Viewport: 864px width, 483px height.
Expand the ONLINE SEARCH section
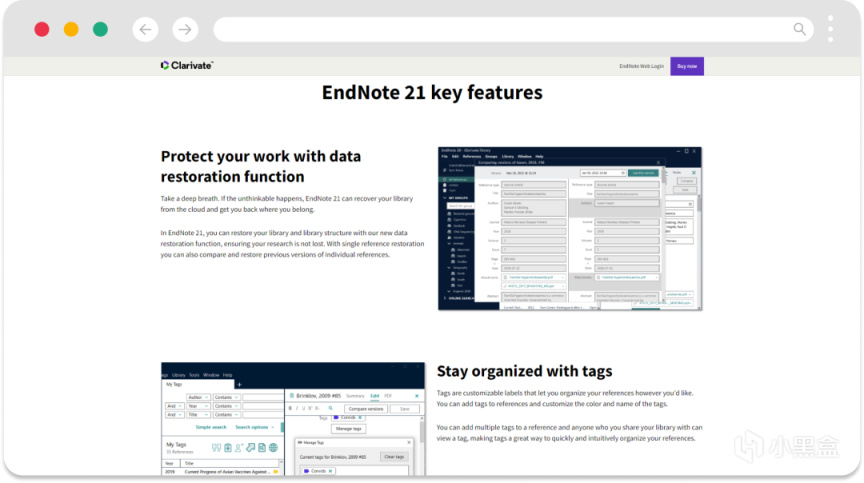tap(445, 298)
